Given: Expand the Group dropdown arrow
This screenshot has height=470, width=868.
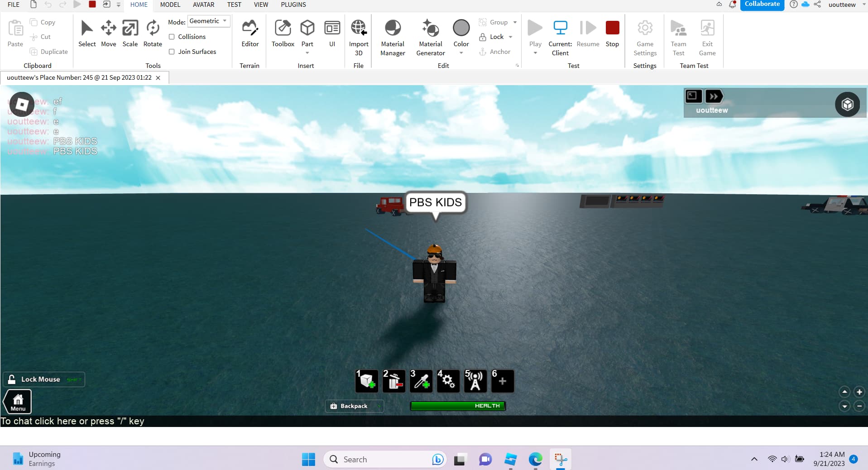Looking at the screenshot, I should pyautogui.click(x=515, y=22).
